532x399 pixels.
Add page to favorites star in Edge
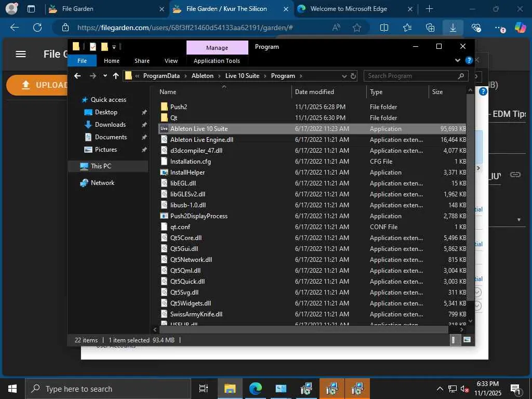point(356,28)
